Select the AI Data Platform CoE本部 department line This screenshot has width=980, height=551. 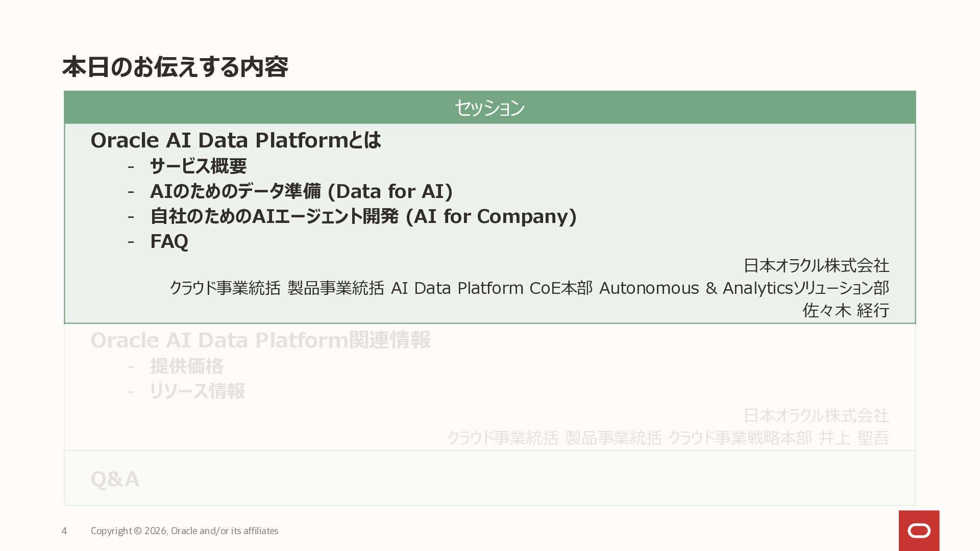(529, 288)
